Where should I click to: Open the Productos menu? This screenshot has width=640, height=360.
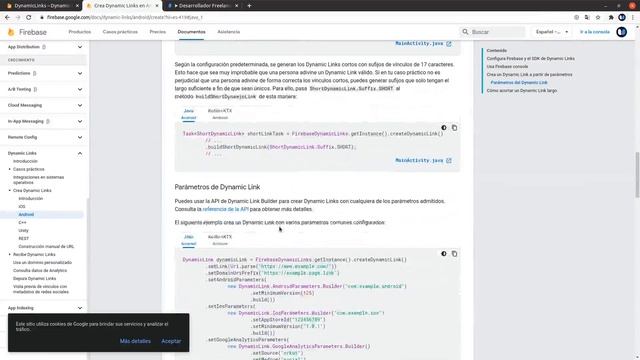point(80,32)
